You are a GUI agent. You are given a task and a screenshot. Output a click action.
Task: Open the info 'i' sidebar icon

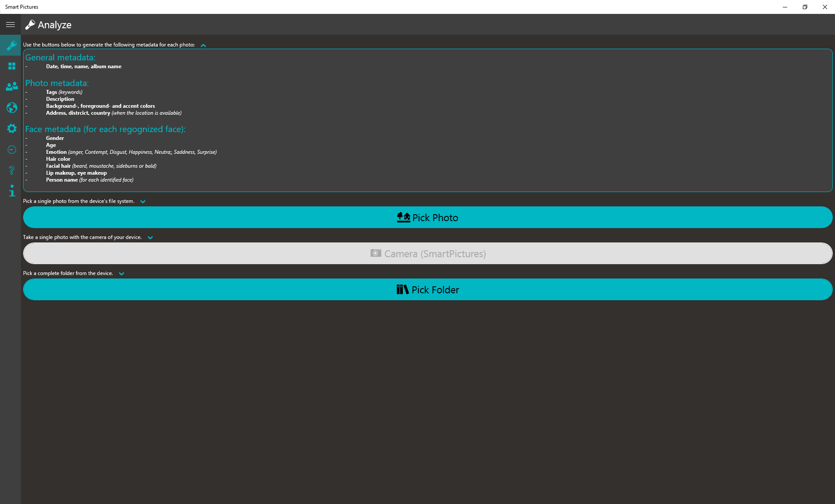[12, 190]
